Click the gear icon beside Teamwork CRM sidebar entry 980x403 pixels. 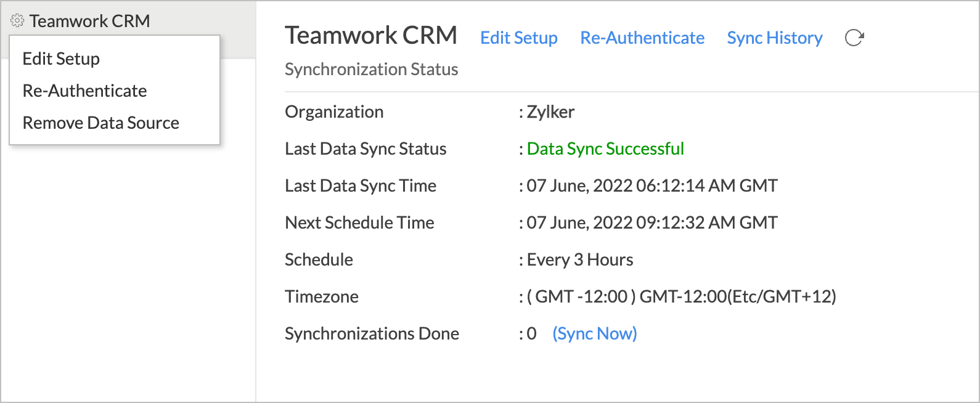pyautogui.click(x=17, y=21)
